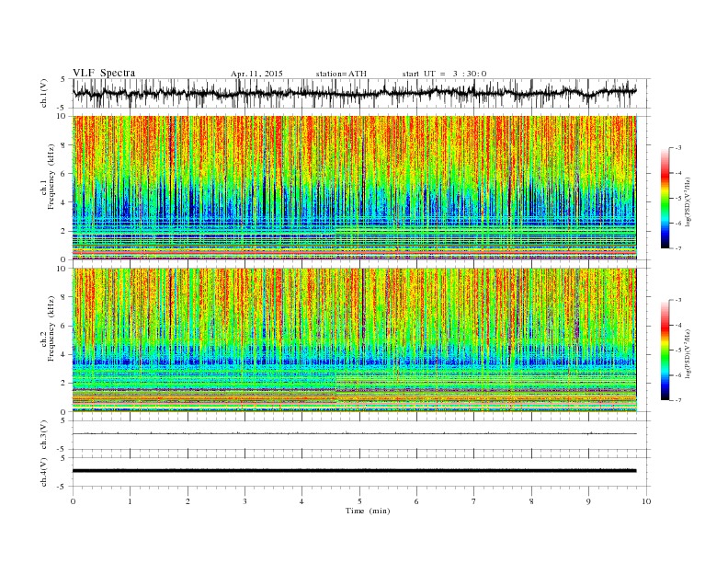This screenshot has width=728, height=563.
Task: Select the "Apr. 11, 2015" date text
Action: (x=256, y=74)
